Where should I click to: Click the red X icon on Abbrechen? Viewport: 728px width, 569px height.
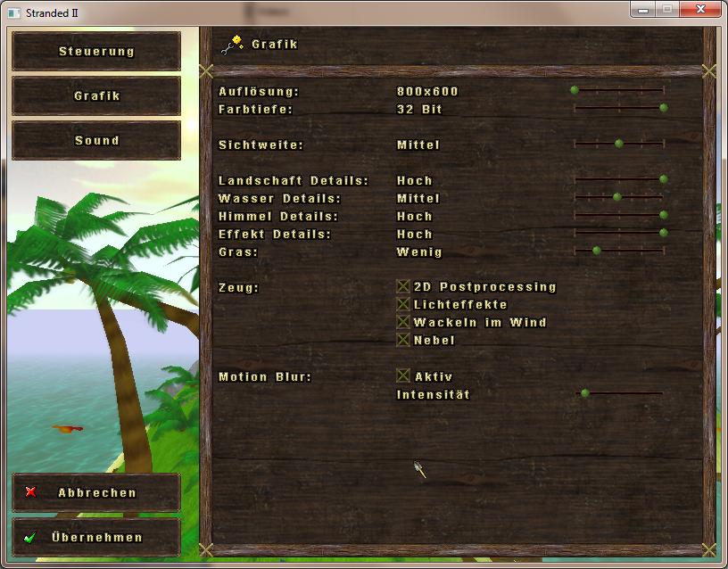pyautogui.click(x=30, y=492)
